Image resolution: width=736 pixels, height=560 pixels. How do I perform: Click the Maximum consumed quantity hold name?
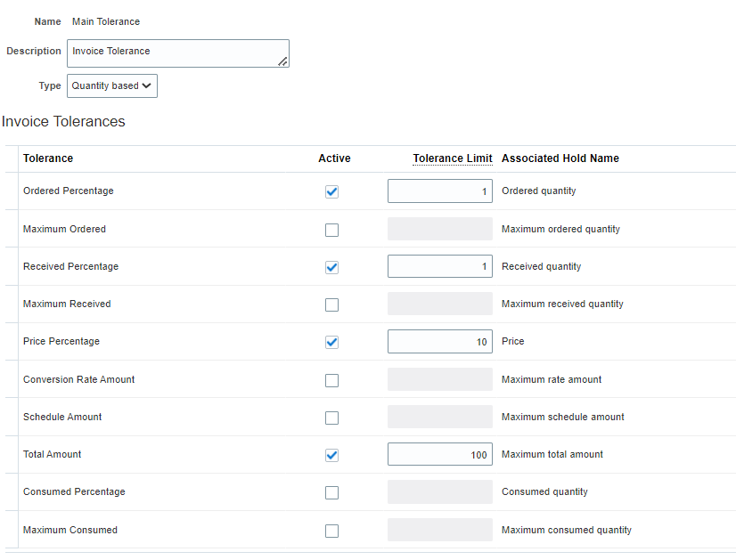[567, 530]
